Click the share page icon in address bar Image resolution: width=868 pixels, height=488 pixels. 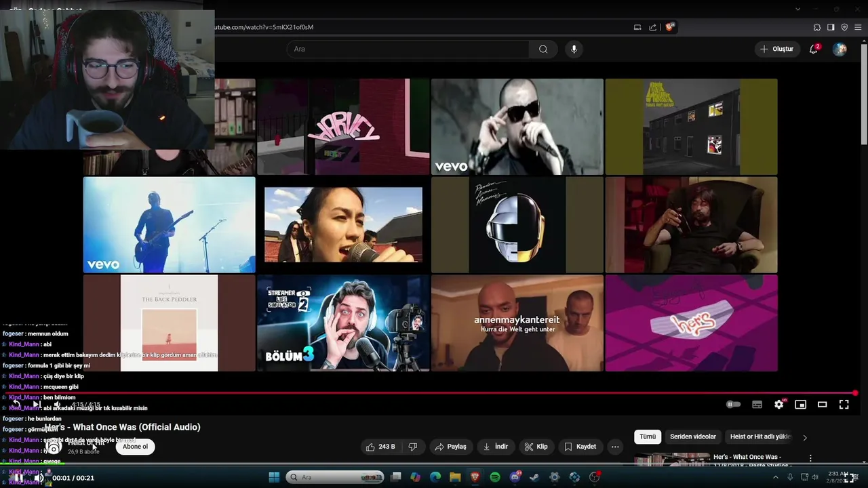coord(652,27)
